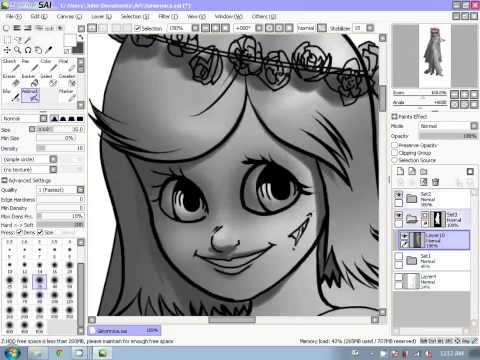
Task: Choose the selected AirBrush tool
Action: coord(30,95)
